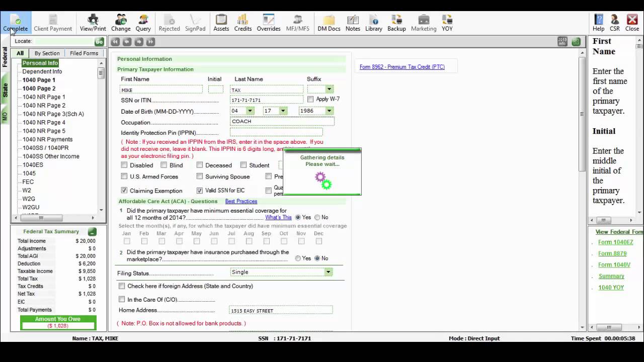
Task: Click the CSR support icon
Action: click(615, 23)
